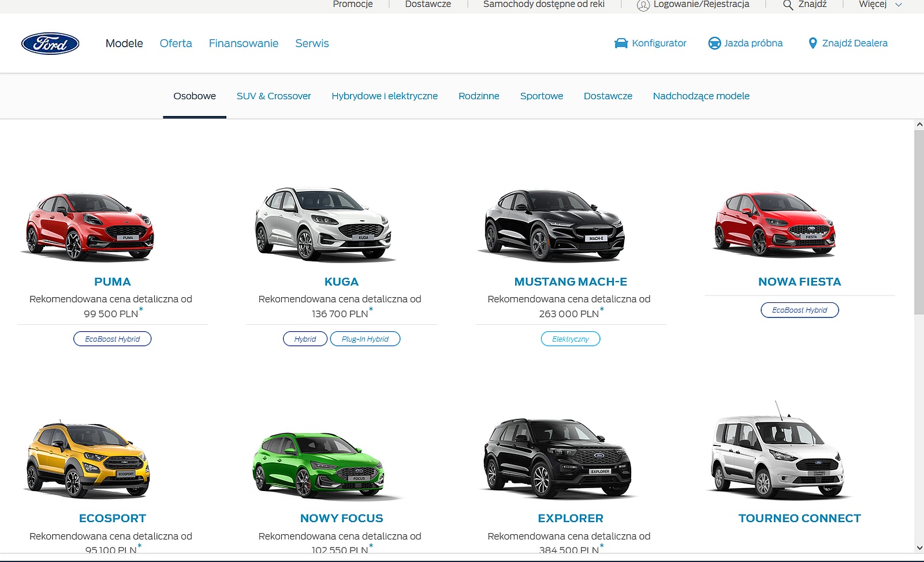Open the Promocje link
Viewport: 924px width, 562px height.
[353, 4]
